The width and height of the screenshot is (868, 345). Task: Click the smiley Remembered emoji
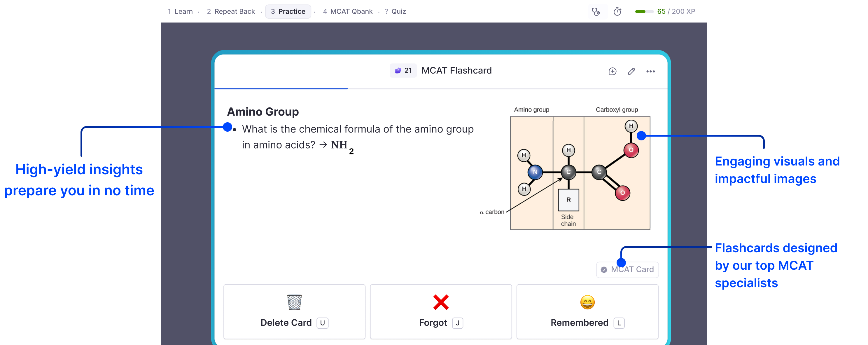587,302
